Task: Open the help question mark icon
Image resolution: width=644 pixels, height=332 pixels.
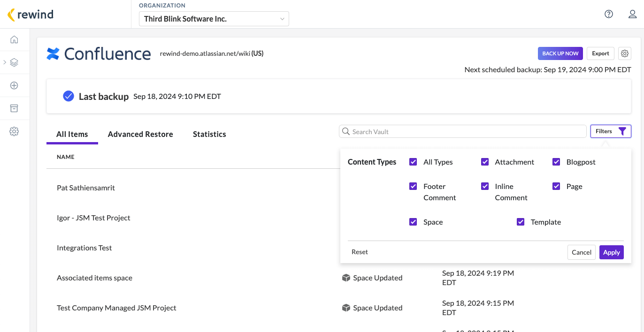Action: [x=609, y=14]
